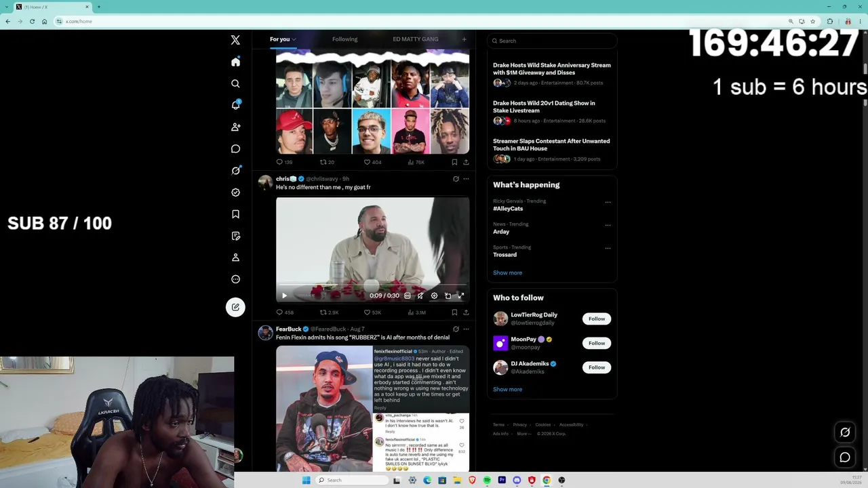Bookmark the post with 404 likes
Screen dimensions: 868x488
[454, 162]
